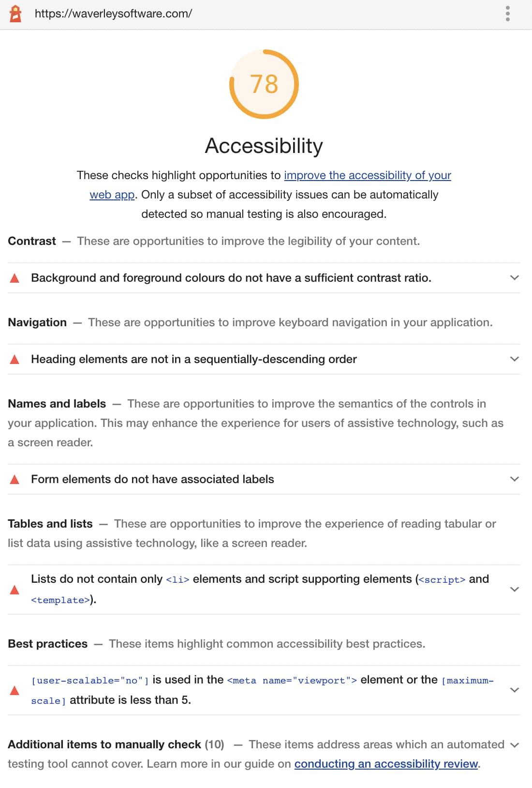
Task: Click the warning triangle on the lists audit
Action: coord(15,590)
